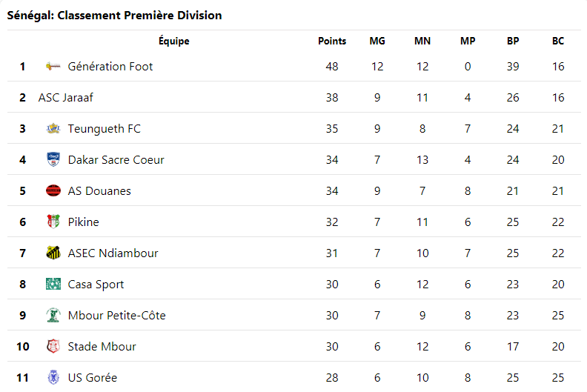Click the Teungueth FC club crest
This screenshot has height=392, width=587.
(x=53, y=129)
